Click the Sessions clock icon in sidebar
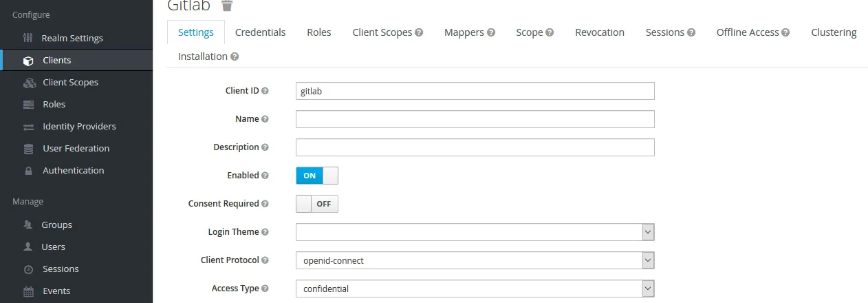 coord(28,269)
